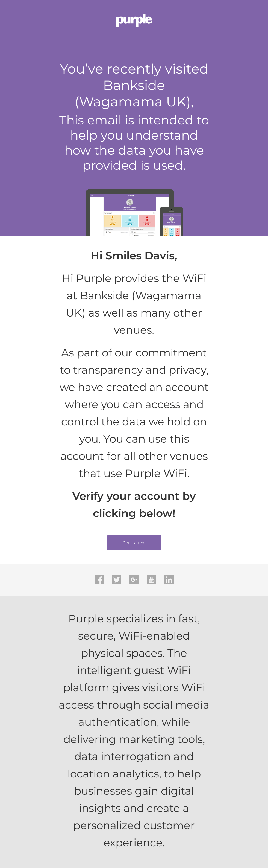Viewport: 268px width, 868px height.
Task: Click the blue Marketing messages card
Action: point(129,221)
